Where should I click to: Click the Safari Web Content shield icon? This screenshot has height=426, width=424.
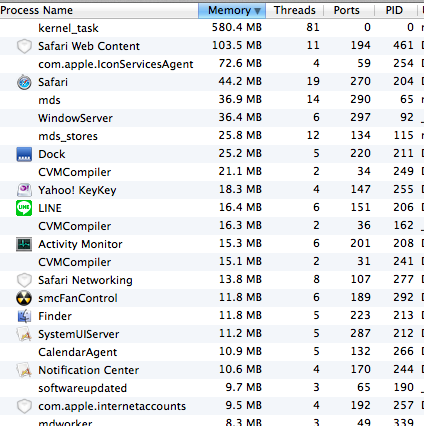point(24,46)
